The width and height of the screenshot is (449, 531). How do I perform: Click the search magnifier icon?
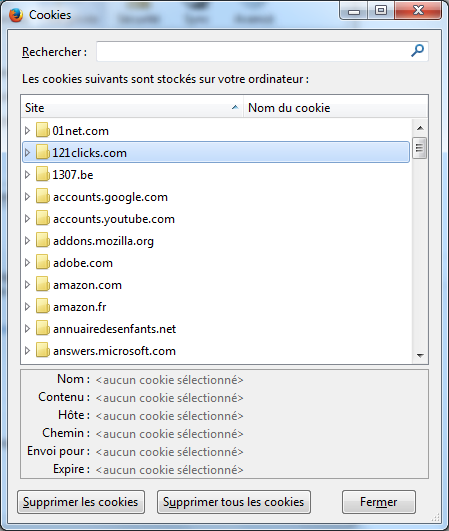click(418, 51)
